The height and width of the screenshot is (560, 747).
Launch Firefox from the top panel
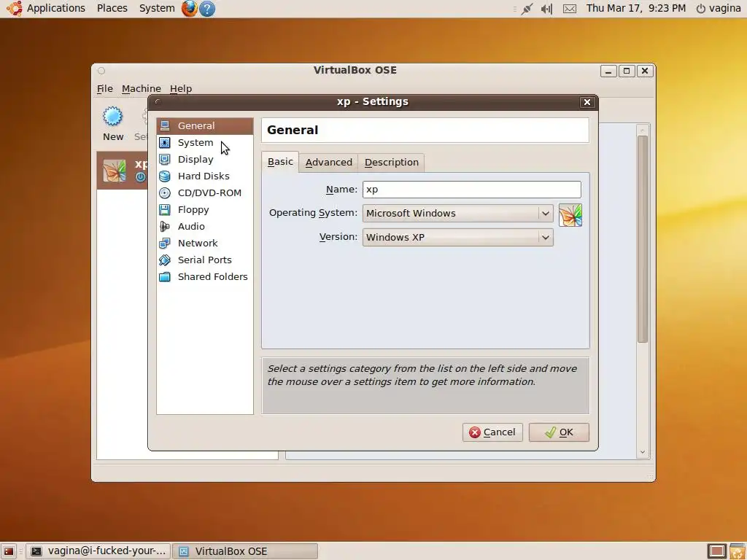click(189, 8)
